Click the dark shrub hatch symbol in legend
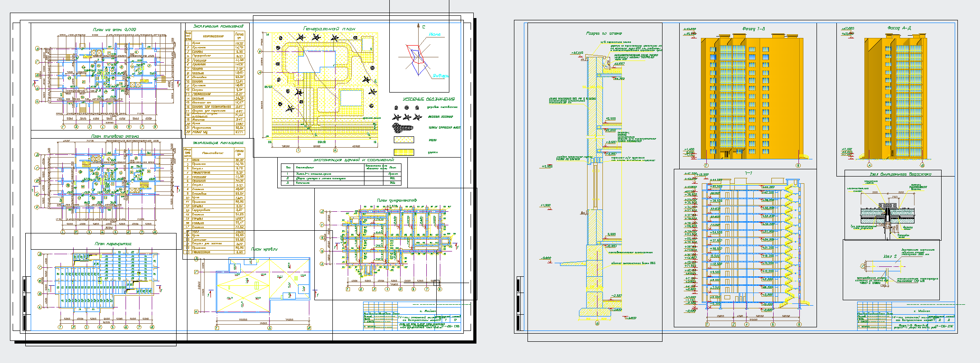 [403, 128]
